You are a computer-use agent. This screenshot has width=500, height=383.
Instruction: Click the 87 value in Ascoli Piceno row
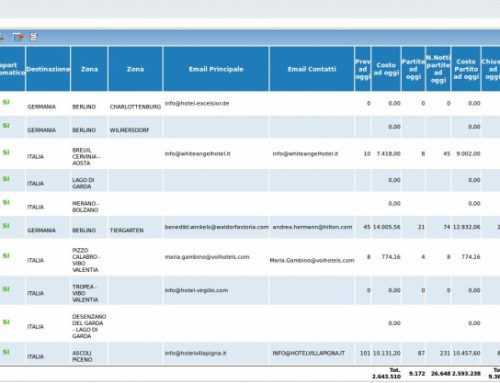coord(421,353)
